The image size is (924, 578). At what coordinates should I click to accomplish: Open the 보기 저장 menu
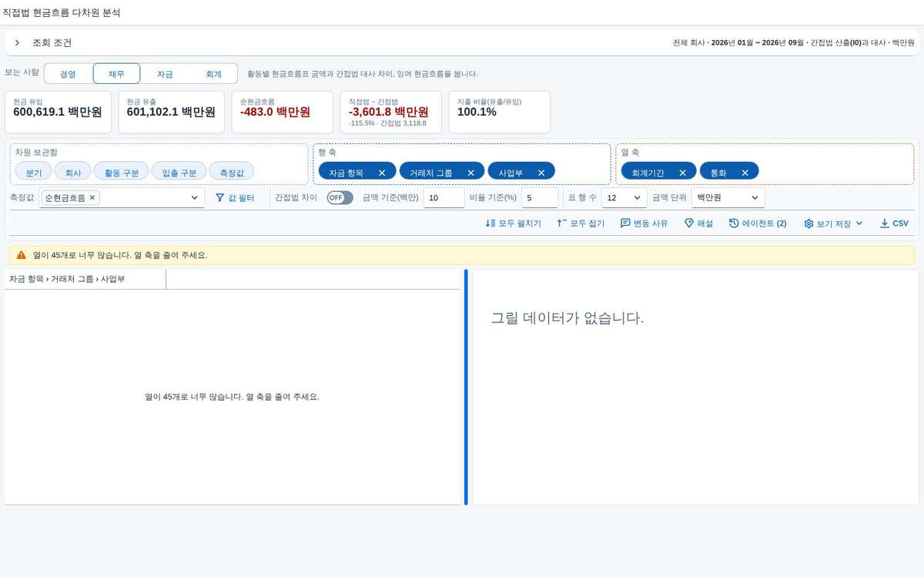[833, 223]
